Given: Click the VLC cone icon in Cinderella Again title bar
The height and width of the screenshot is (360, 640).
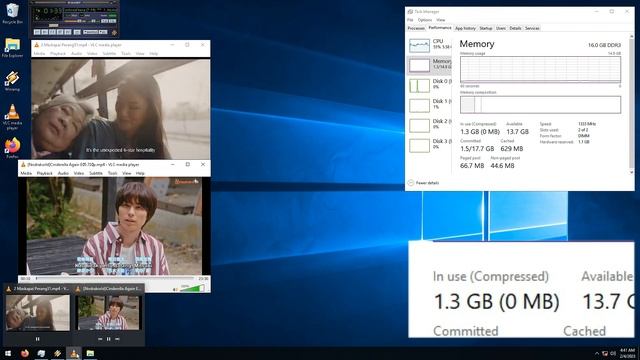Looking at the screenshot, I should [23, 164].
